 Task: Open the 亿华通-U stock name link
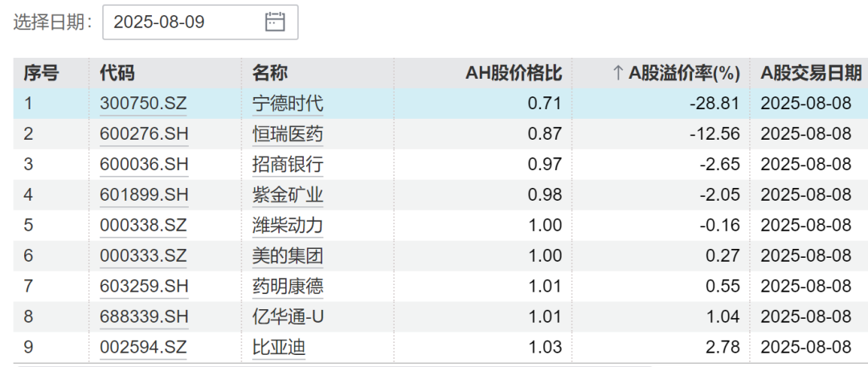tap(288, 316)
